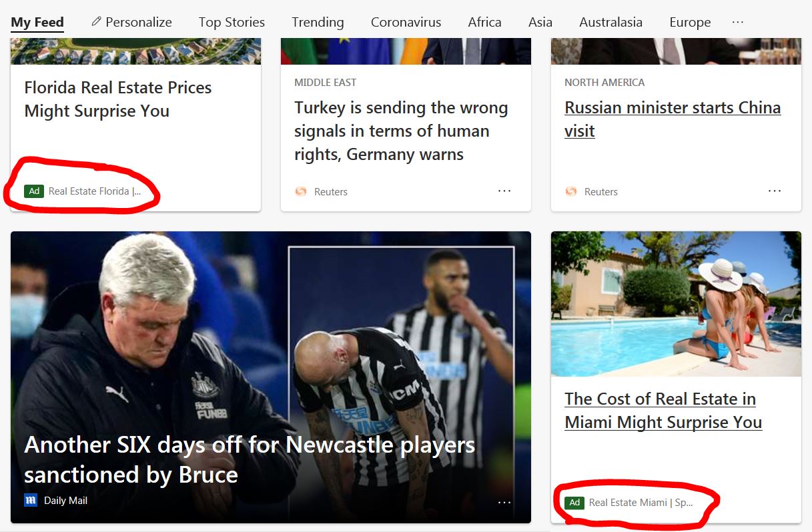Image resolution: width=812 pixels, height=532 pixels.
Task: Open options menu on Turkey human rights card
Action: 504,191
